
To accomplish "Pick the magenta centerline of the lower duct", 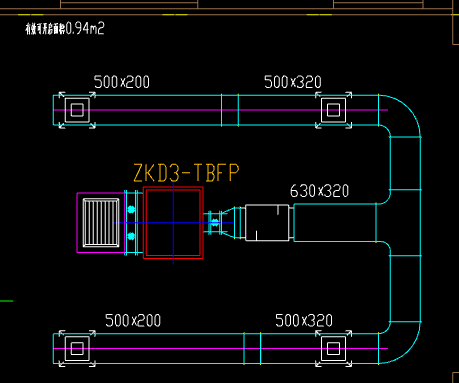I will pyautogui.click(x=220, y=349).
